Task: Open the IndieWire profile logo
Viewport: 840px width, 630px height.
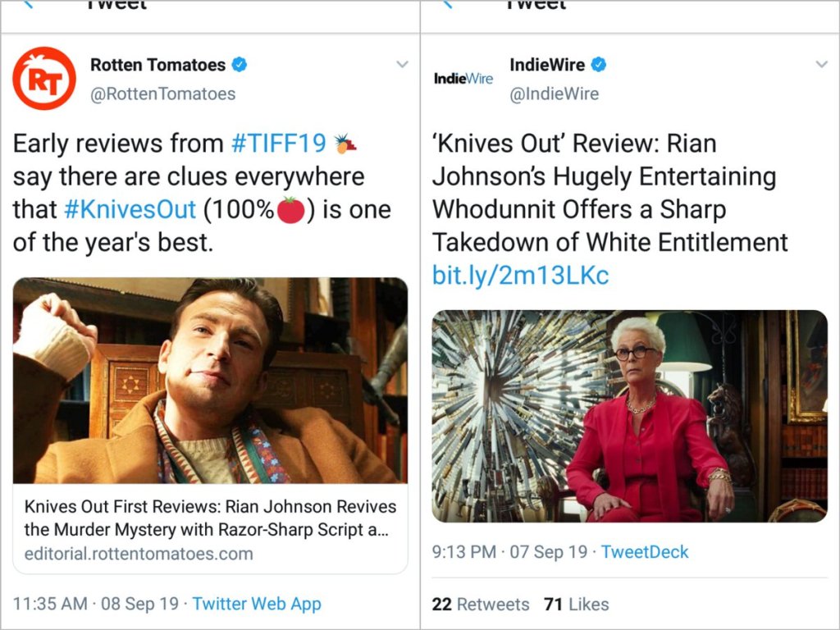Action: click(x=463, y=79)
